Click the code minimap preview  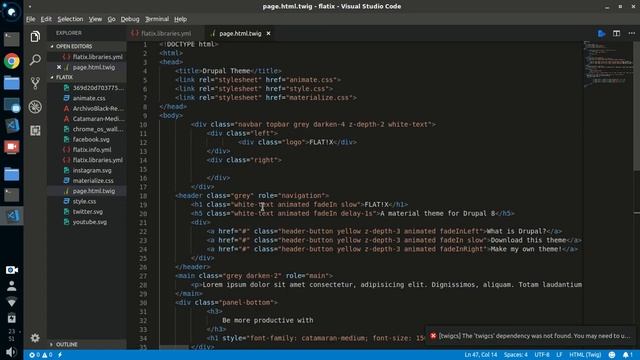(x=608, y=63)
